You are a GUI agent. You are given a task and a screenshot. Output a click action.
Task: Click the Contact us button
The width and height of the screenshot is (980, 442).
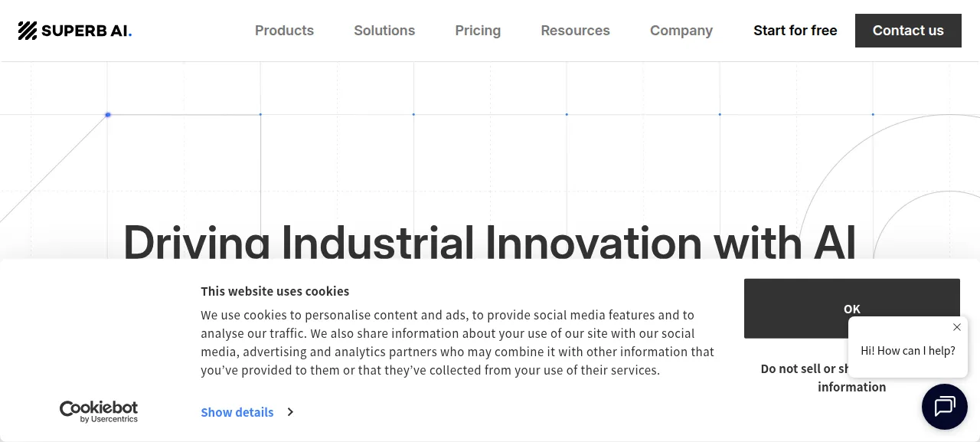(908, 31)
